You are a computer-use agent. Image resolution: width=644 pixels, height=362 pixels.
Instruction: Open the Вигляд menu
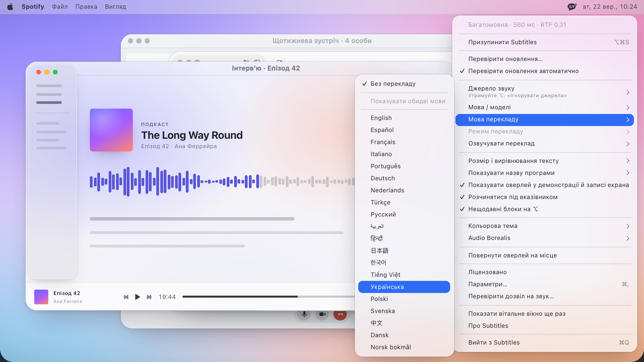[116, 7]
